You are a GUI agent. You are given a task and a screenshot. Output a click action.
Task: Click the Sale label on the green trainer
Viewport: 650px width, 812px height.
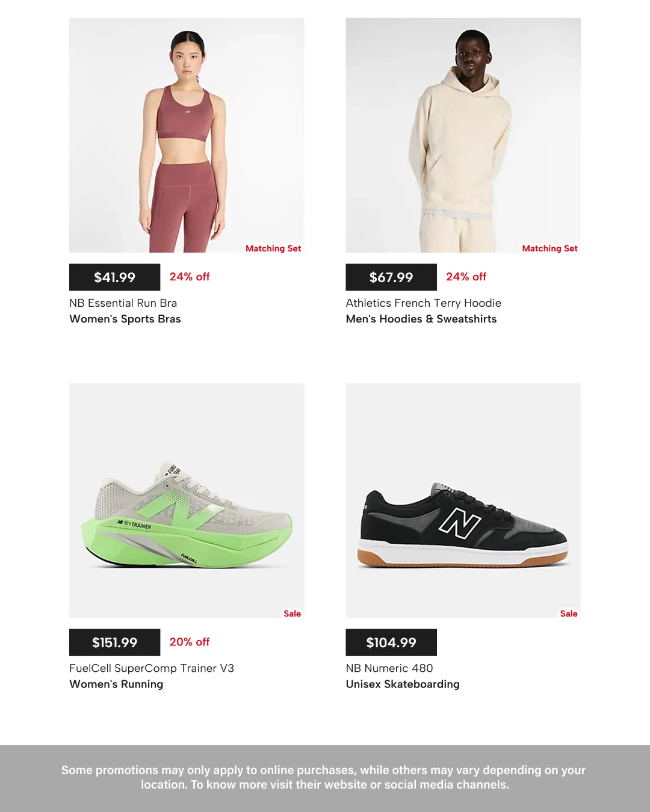(292, 614)
